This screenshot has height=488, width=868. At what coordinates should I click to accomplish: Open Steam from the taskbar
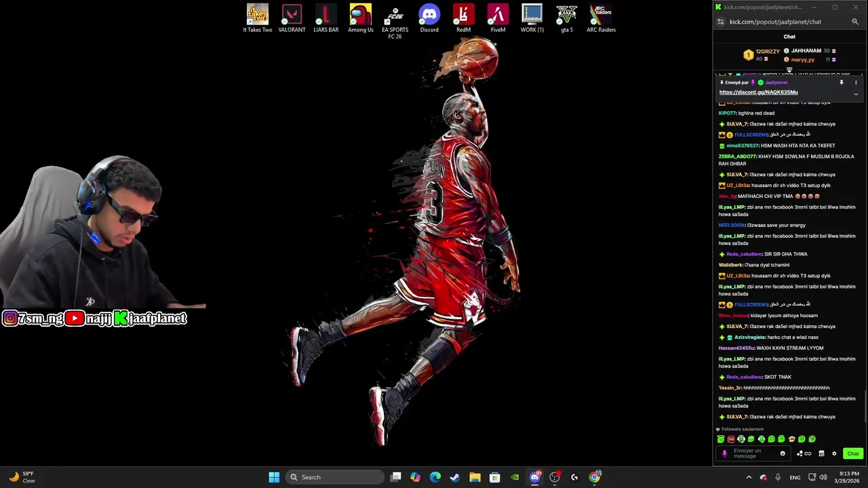click(455, 477)
